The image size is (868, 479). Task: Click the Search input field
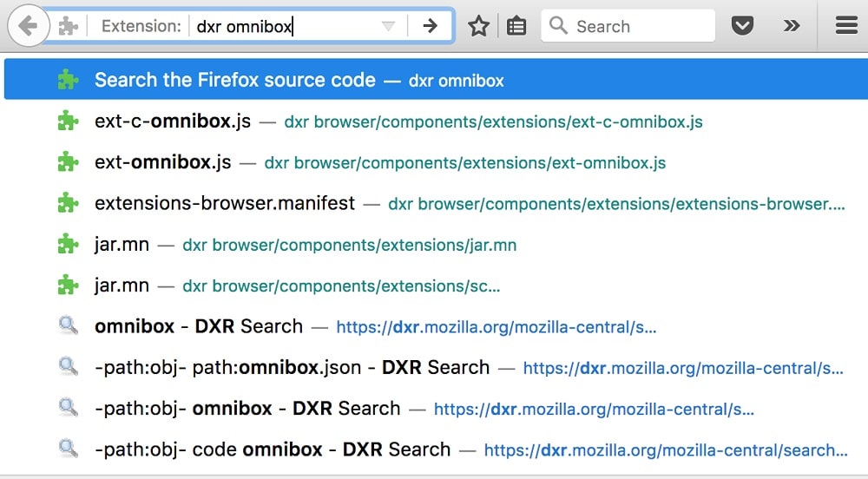pyautogui.click(x=628, y=26)
